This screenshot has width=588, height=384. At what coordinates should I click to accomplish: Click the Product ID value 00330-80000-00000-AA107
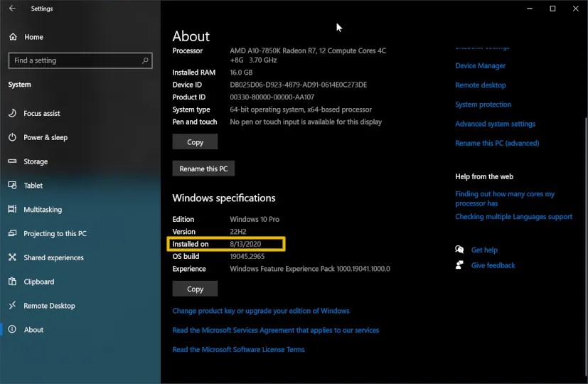272,97
